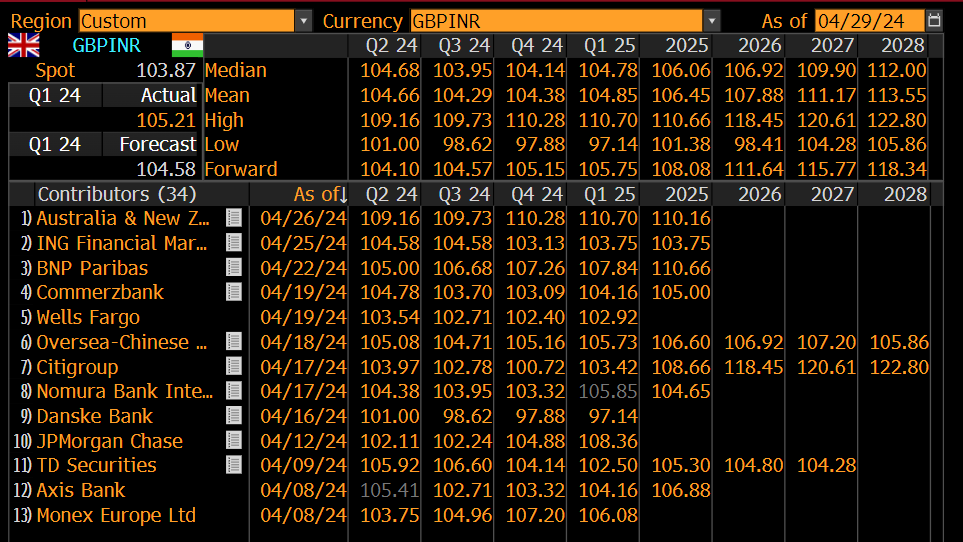Expand the Region dropdown arrow

303,21
